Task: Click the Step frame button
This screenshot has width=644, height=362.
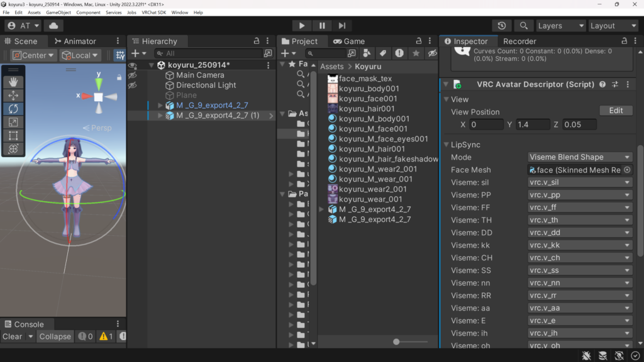Action: click(342, 25)
